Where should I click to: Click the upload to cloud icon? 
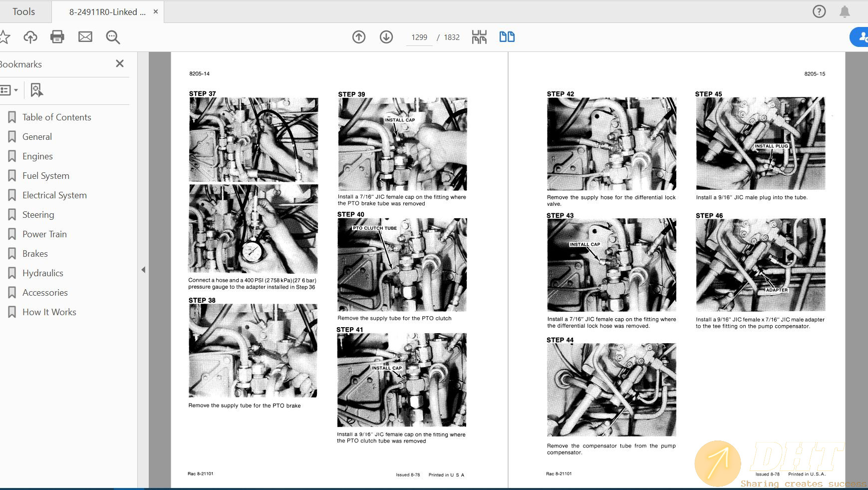(x=30, y=37)
